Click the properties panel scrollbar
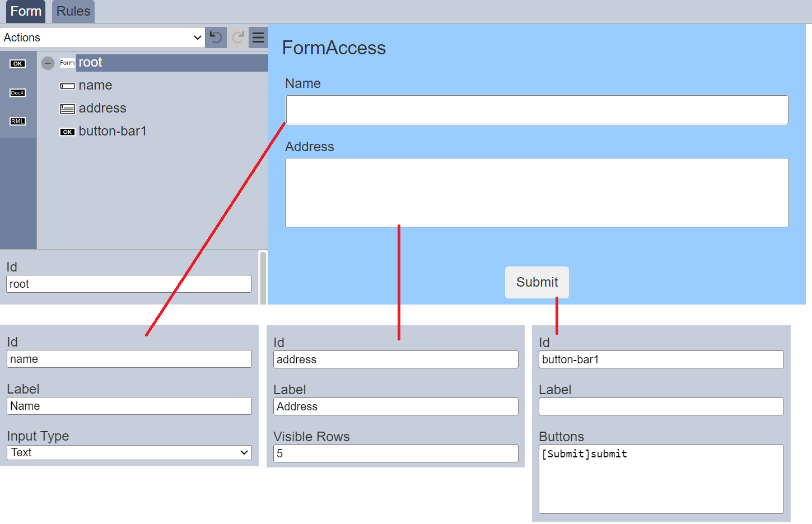Screen dimensions: 812x524 [263, 277]
